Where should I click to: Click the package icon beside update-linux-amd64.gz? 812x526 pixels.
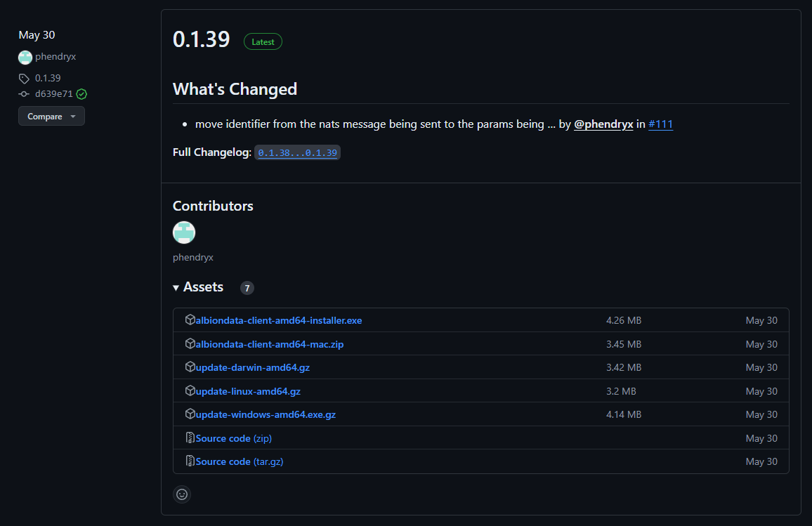point(190,391)
